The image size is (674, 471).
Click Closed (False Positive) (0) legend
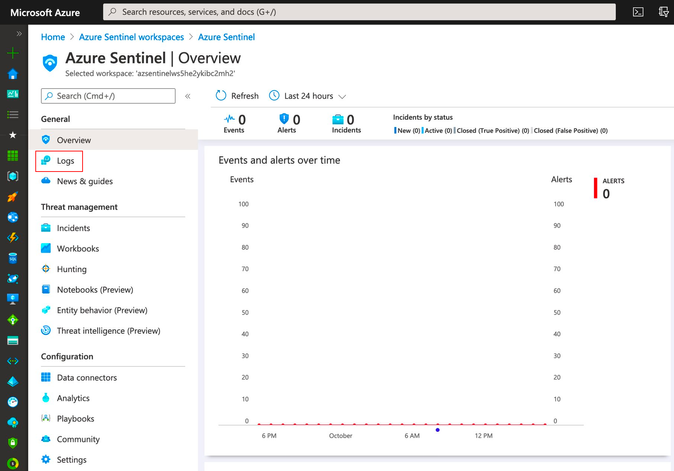[x=570, y=131]
